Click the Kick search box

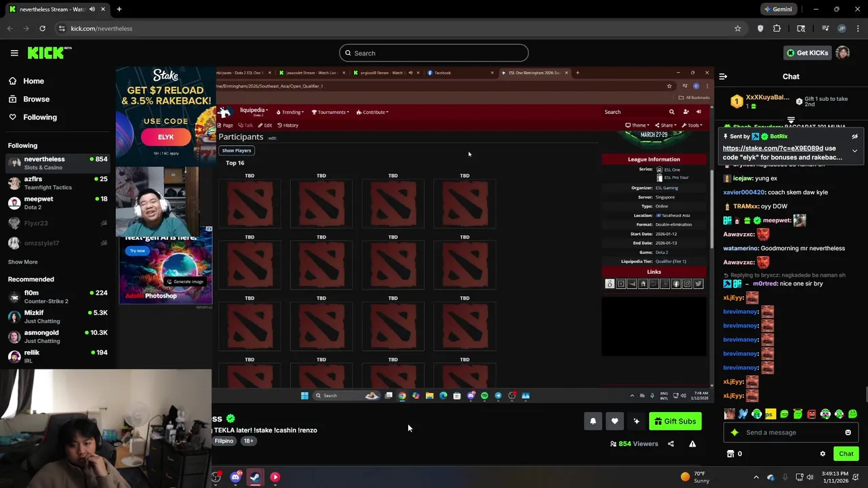434,53
